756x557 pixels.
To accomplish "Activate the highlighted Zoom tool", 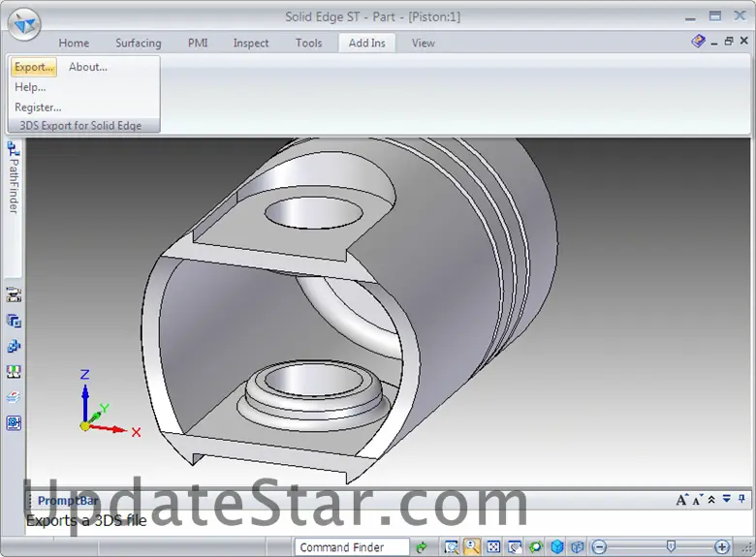I will 471,546.
